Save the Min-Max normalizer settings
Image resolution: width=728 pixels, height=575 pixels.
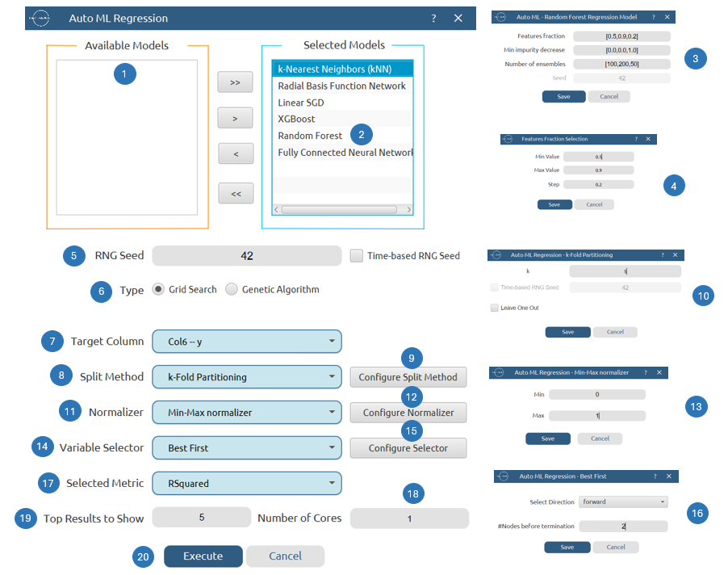548,438
